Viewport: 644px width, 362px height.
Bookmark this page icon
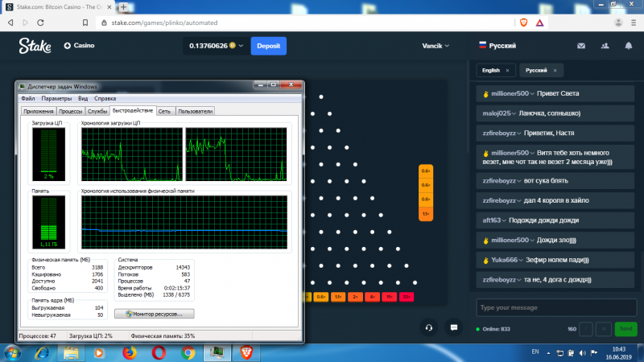(x=85, y=23)
